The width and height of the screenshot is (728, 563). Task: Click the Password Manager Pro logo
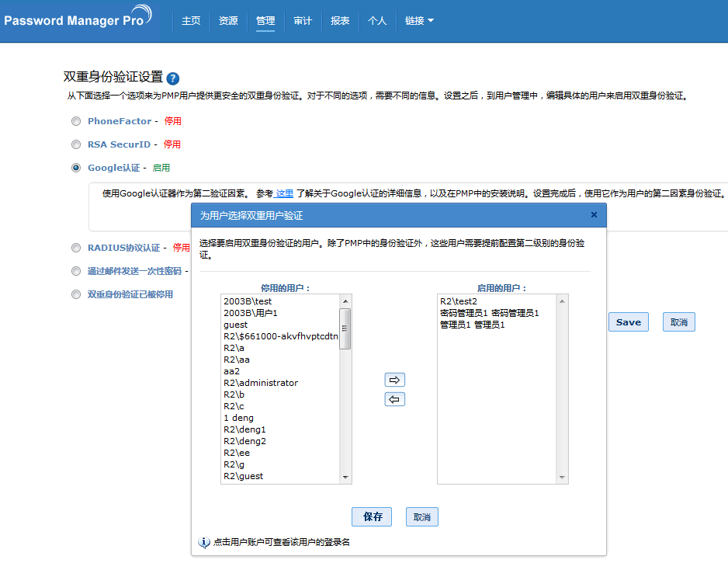pyautogui.click(x=78, y=18)
